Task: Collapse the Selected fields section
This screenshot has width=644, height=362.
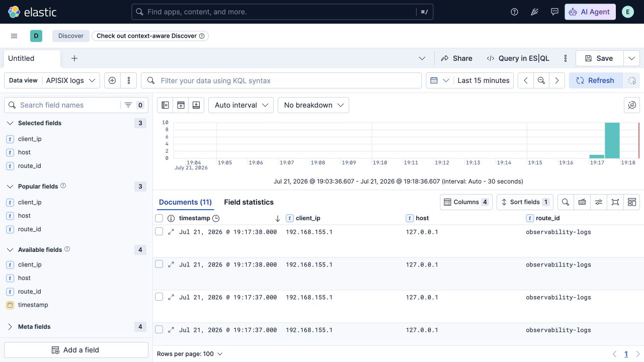Action: tap(10, 123)
